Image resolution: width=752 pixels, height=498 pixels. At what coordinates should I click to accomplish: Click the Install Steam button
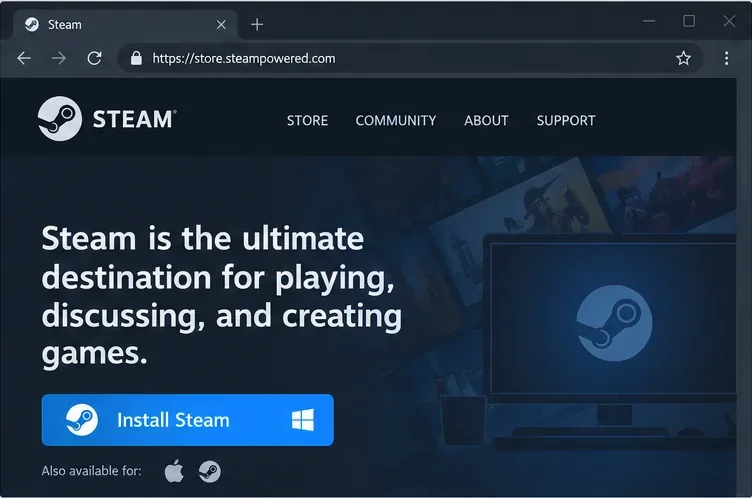click(188, 420)
